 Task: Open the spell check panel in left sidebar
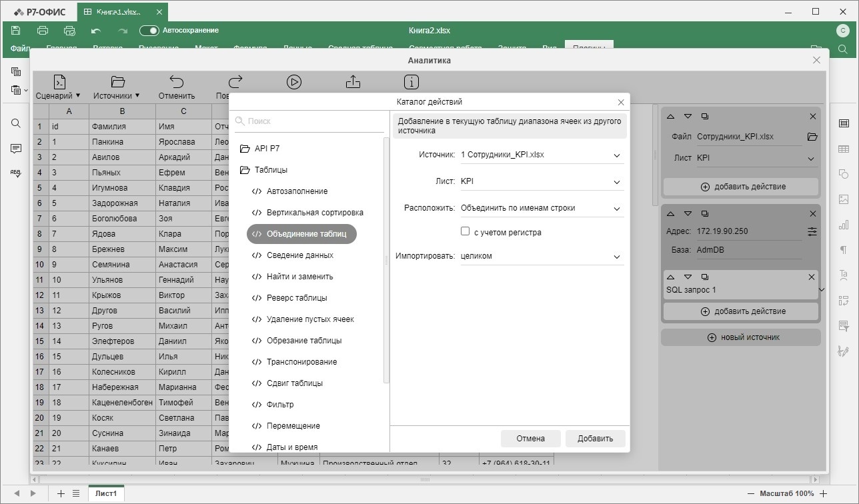pos(16,172)
